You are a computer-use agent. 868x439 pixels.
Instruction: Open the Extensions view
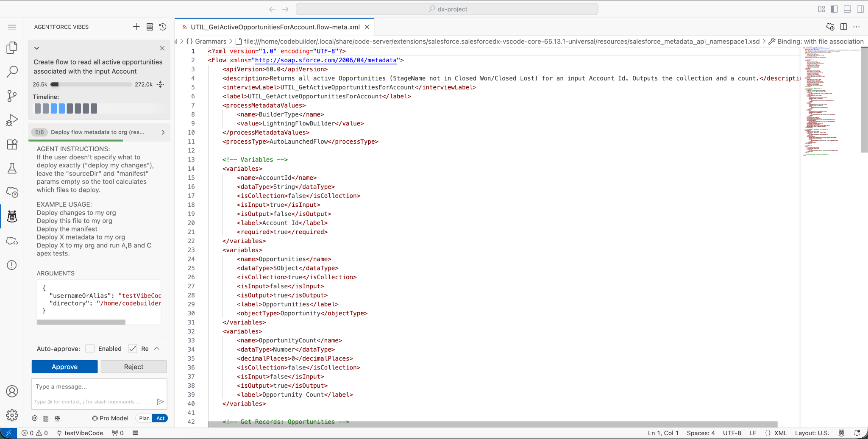click(x=12, y=144)
